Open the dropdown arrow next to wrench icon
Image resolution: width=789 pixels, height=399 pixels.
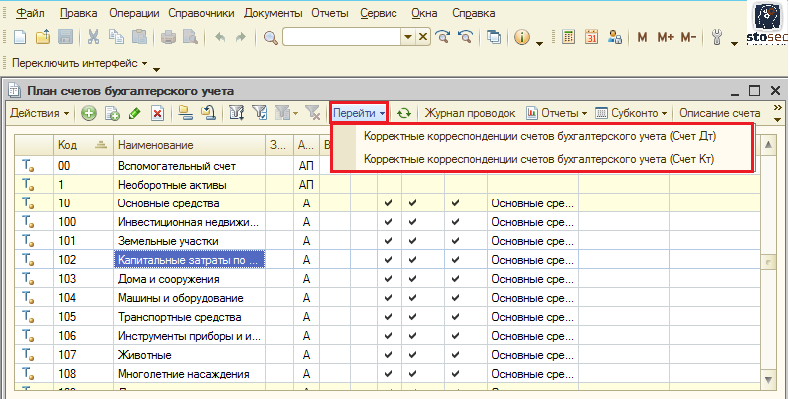point(734,44)
